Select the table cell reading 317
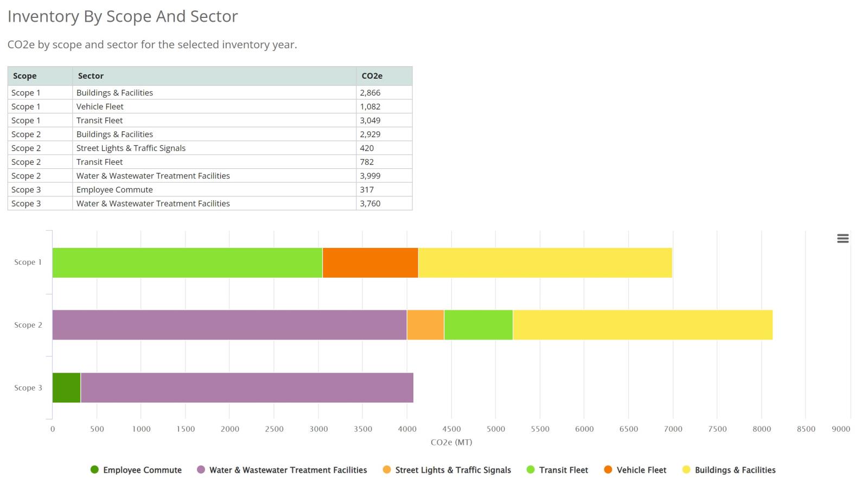 384,189
